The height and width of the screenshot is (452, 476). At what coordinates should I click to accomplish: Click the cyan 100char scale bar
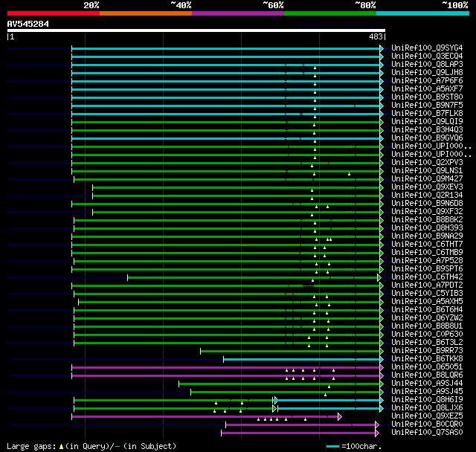point(332,446)
